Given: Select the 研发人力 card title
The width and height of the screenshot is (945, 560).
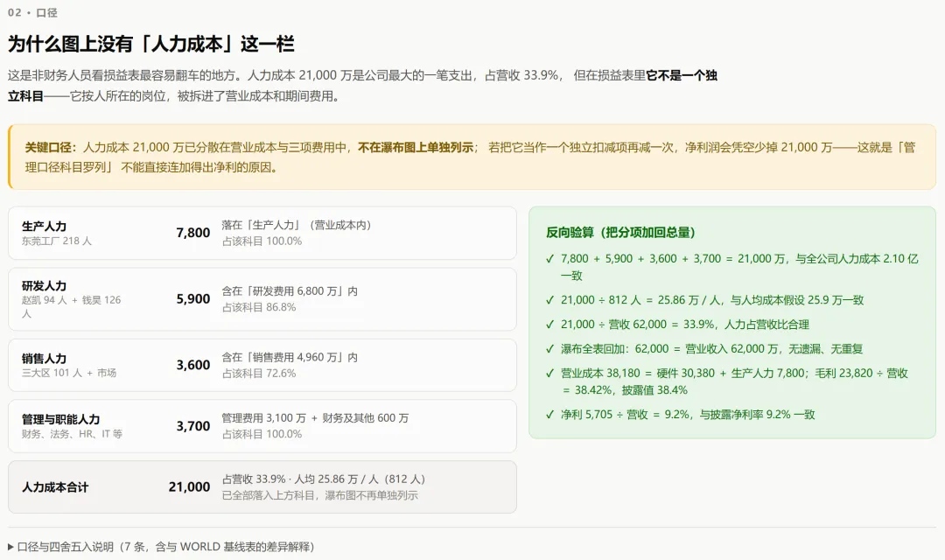Looking at the screenshot, I should click(44, 286).
